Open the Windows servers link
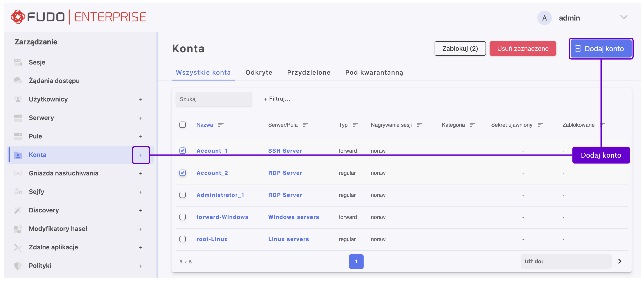 [x=293, y=217]
